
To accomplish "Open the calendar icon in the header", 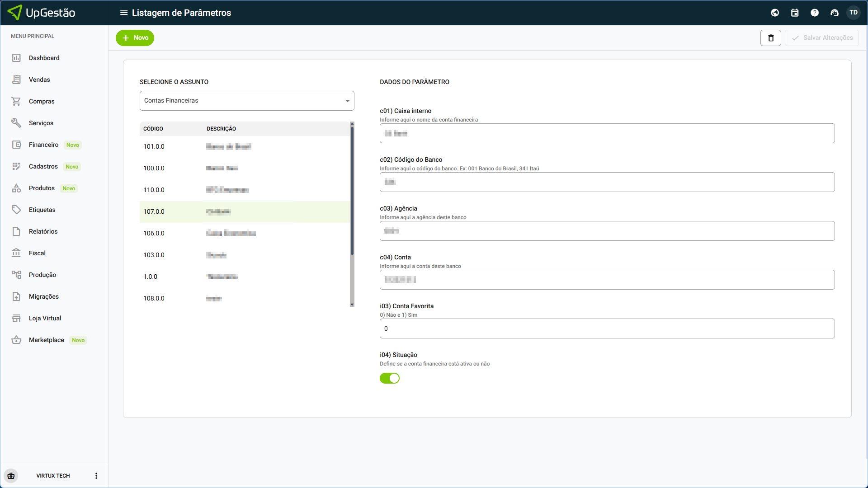I will tap(795, 13).
